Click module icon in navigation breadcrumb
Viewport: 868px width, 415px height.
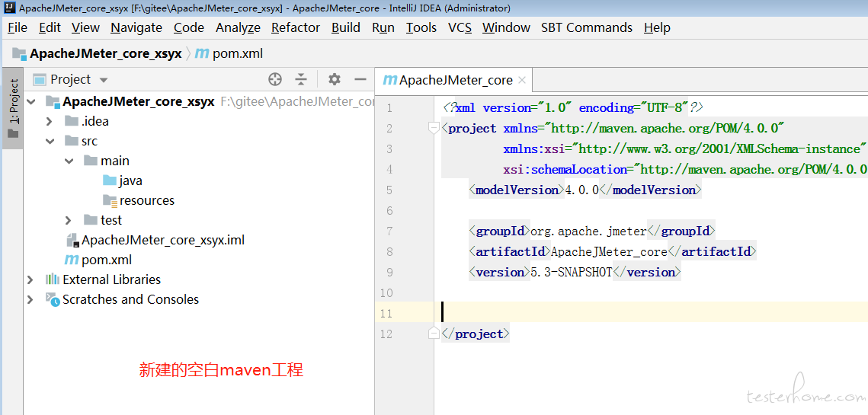pos(19,53)
